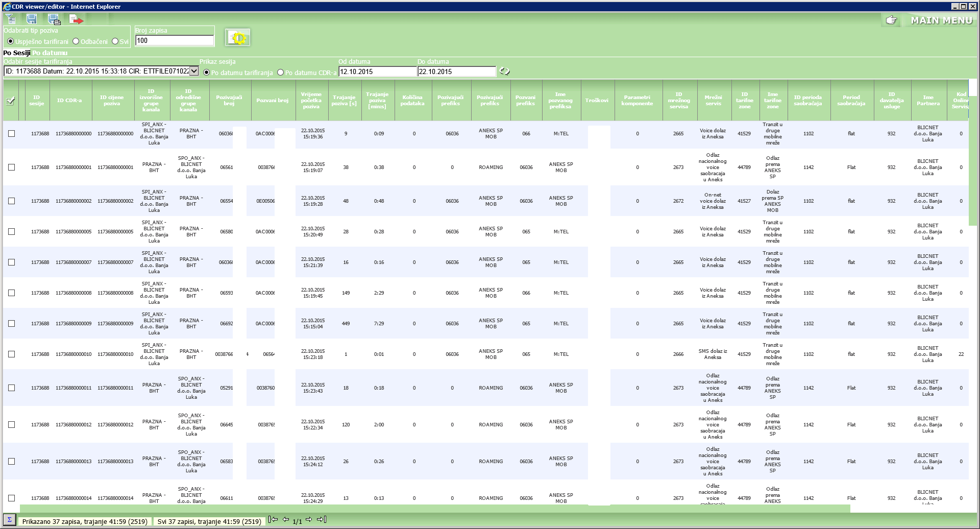This screenshot has width=980, height=529.
Task: Check the row with CDR 11736880000002
Action: point(11,201)
